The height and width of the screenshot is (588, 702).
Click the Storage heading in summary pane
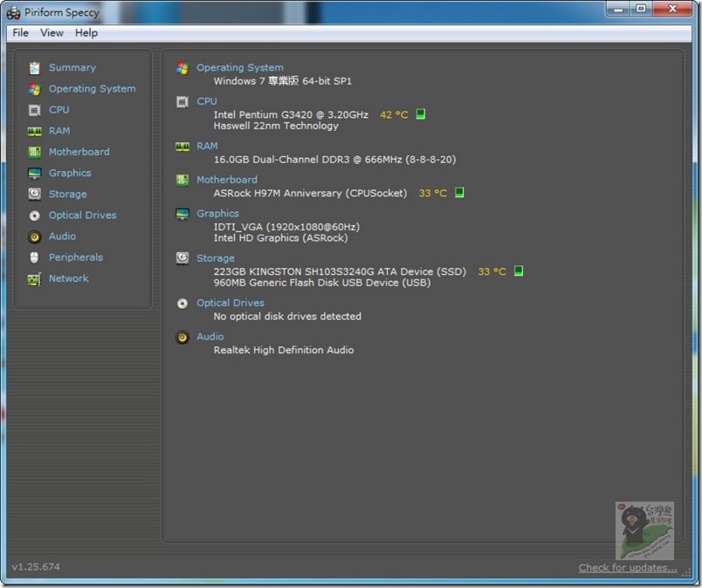[216, 258]
